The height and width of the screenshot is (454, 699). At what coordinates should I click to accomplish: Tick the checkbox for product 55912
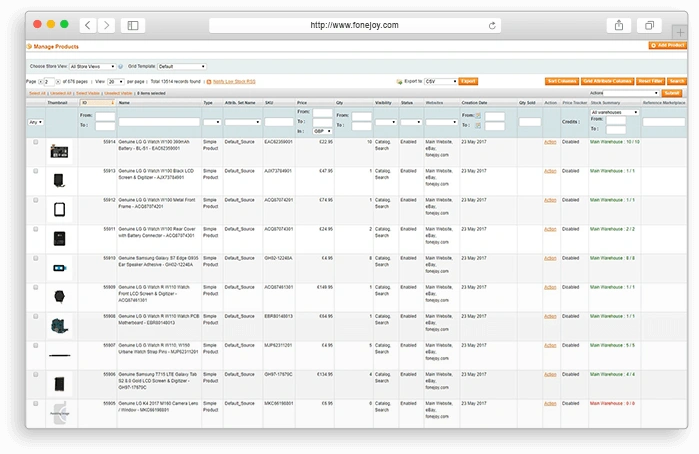coord(36,200)
